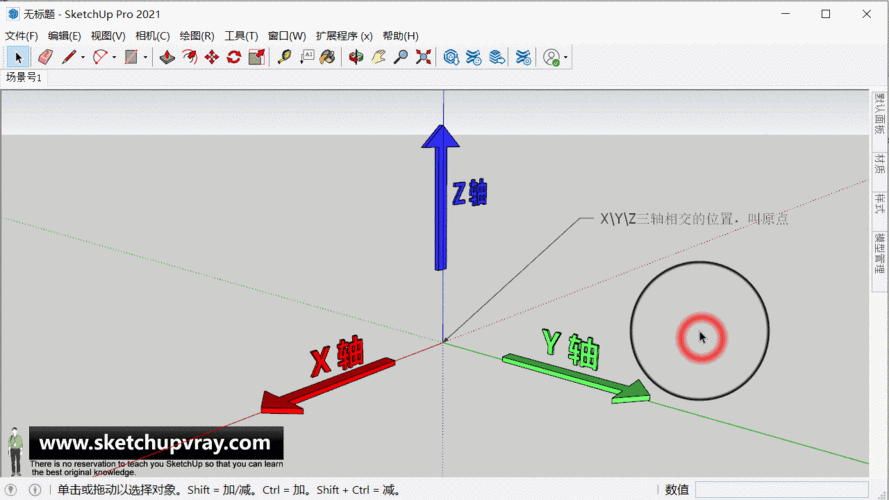Click the user account sign-in icon
The width and height of the screenshot is (889, 500).
pos(551,57)
